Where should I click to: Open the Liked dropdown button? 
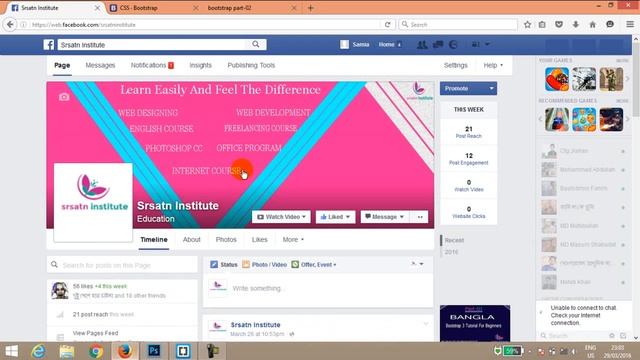[335, 217]
